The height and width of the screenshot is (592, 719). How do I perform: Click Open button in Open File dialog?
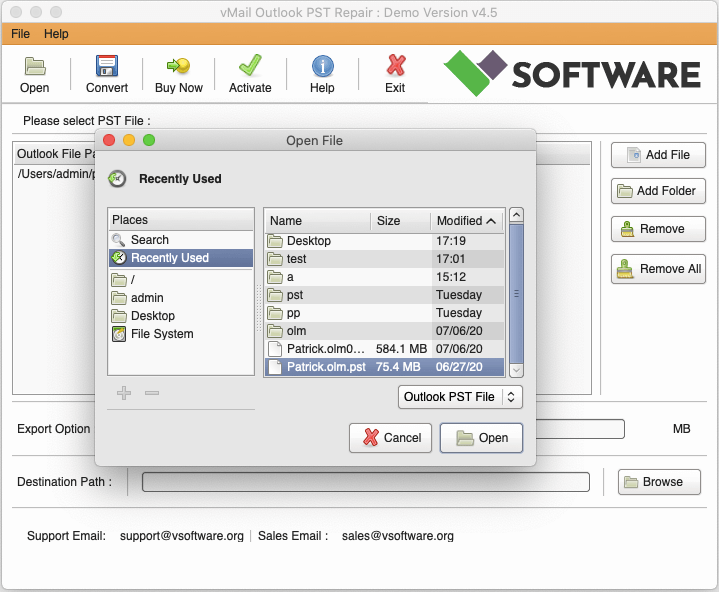coord(481,438)
